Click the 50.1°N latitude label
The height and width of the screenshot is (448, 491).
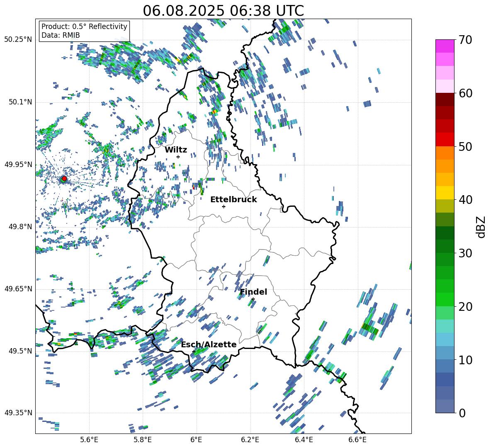20,102
